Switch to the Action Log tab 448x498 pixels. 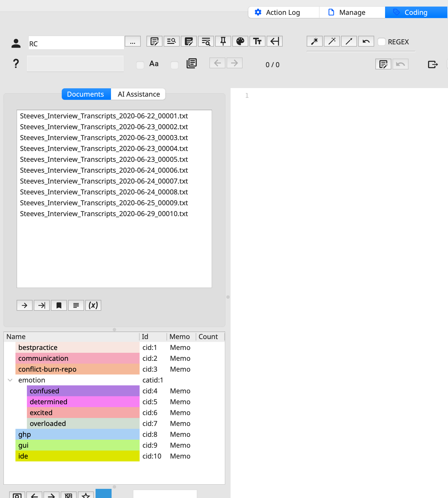click(x=283, y=12)
